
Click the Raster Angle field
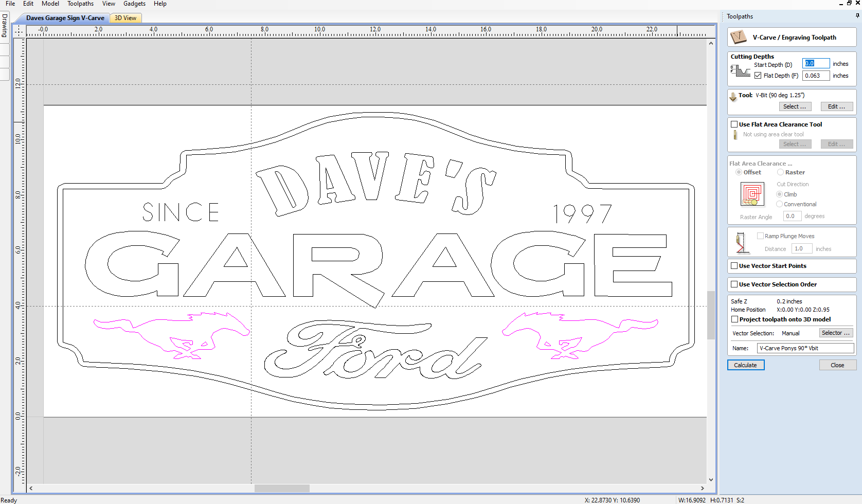click(x=792, y=216)
